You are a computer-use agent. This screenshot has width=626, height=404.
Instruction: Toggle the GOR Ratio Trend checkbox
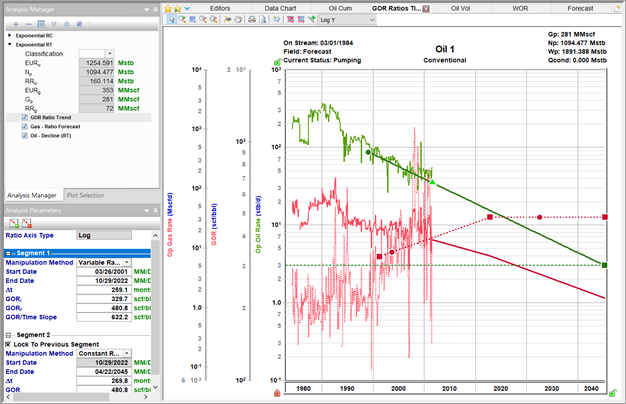click(x=24, y=117)
